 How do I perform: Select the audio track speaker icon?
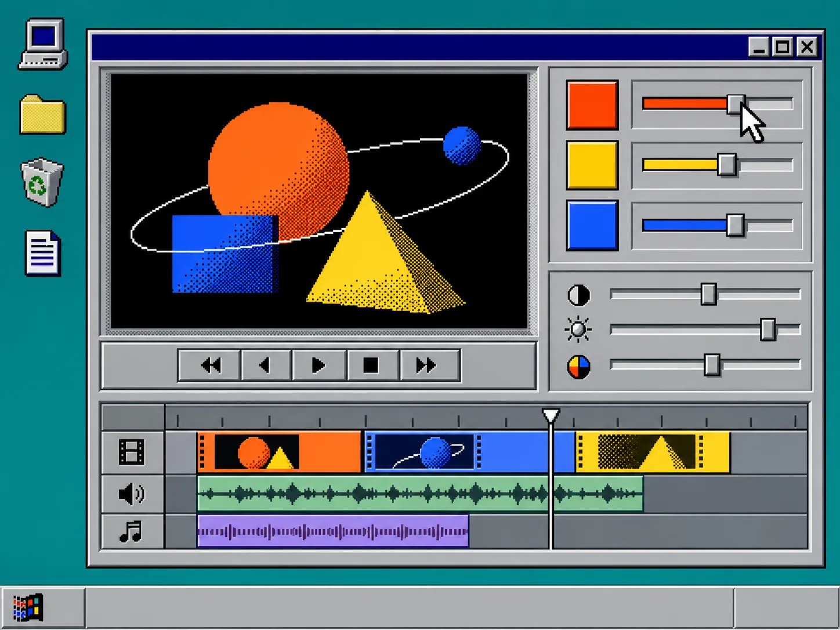pos(132,494)
